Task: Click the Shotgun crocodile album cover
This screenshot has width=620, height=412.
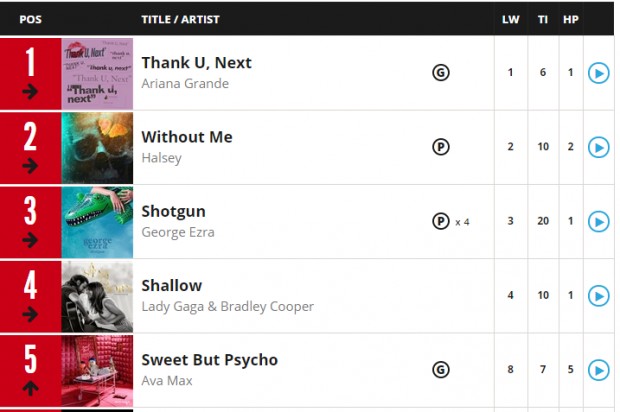Action: [97, 222]
